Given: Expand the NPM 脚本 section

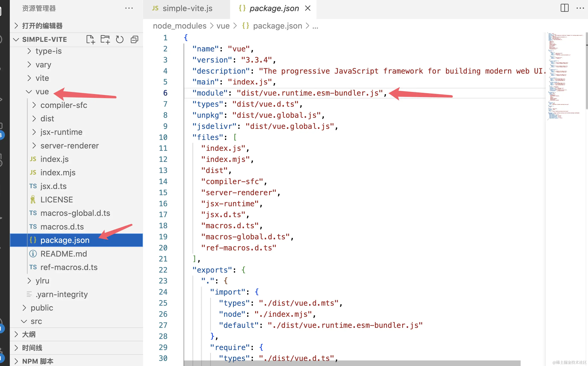Looking at the screenshot, I should point(77,361).
